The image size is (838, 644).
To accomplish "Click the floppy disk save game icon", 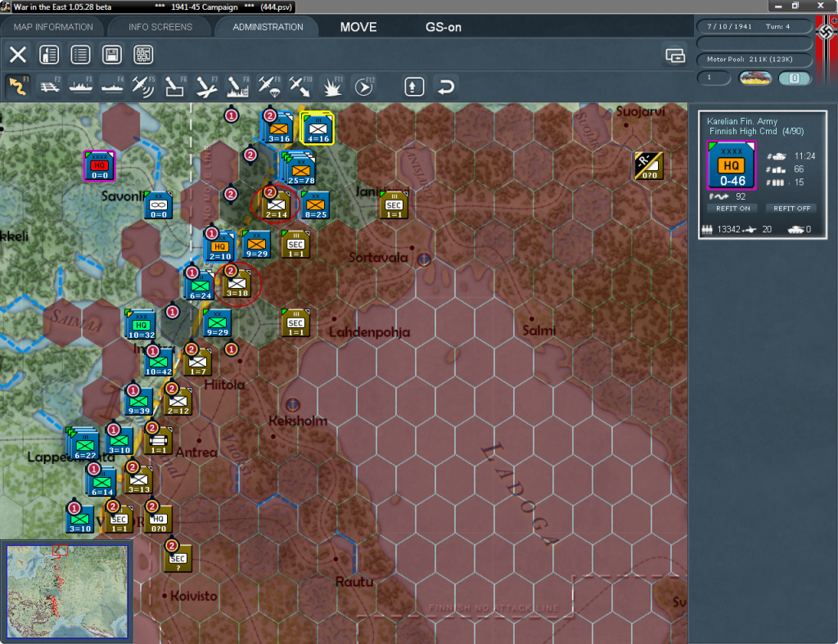I will tap(111, 55).
